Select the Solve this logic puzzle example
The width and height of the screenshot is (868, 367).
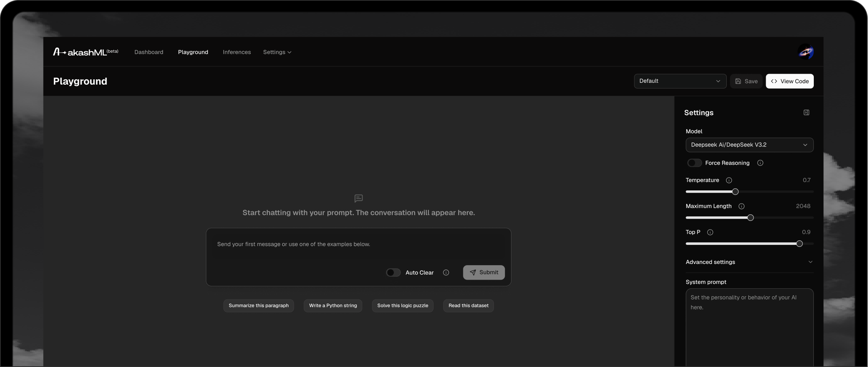coord(402,306)
